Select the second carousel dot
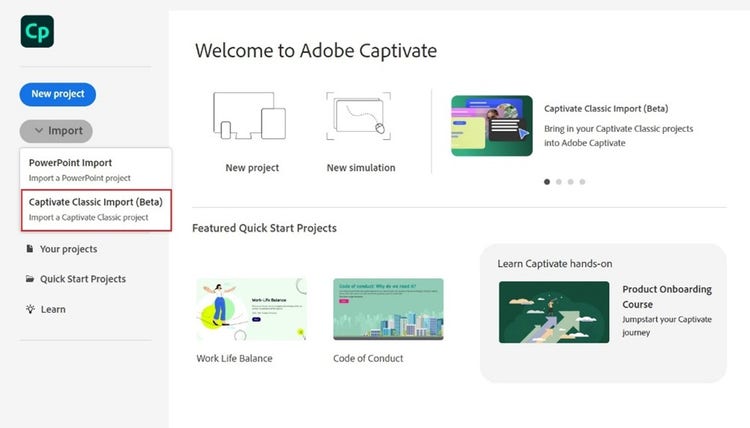The height and width of the screenshot is (428, 750). coord(559,182)
